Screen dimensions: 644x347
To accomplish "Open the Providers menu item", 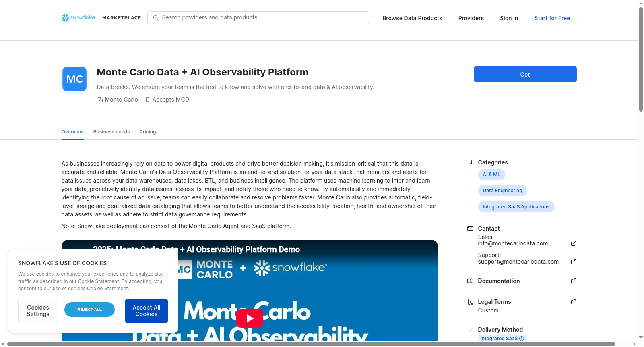I will pyautogui.click(x=471, y=18).
